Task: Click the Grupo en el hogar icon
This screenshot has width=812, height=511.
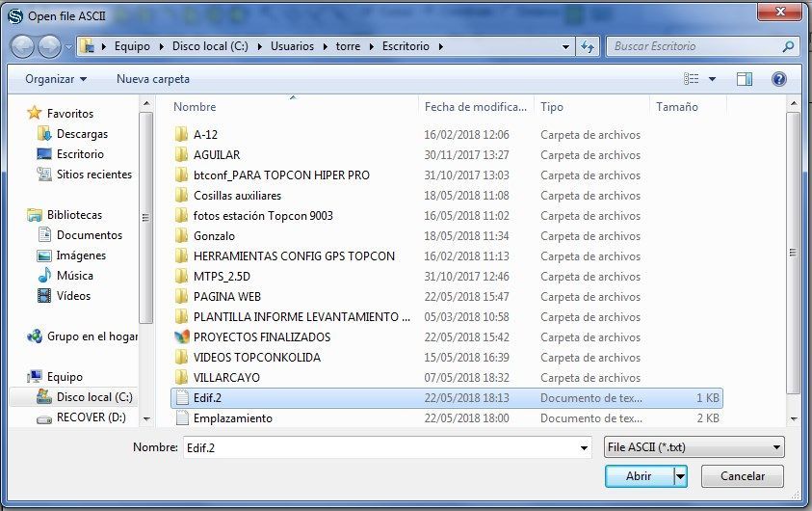Action: [x=35, y=336]
